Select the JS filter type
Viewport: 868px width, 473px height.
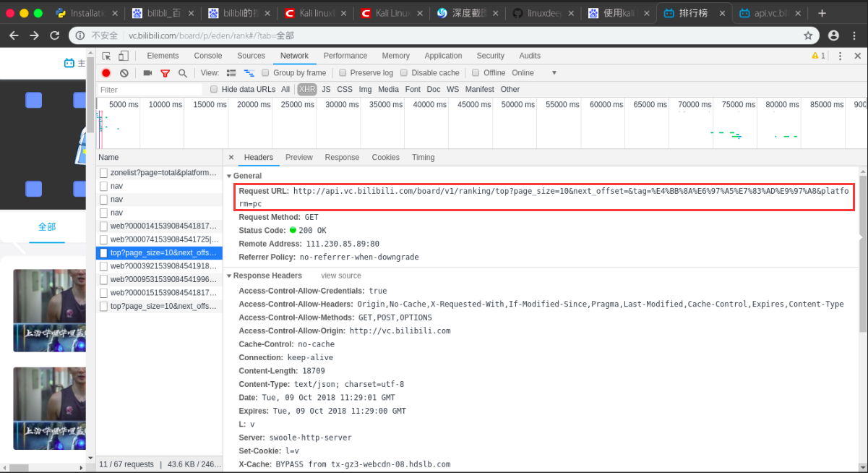click(x=326, y=90)
